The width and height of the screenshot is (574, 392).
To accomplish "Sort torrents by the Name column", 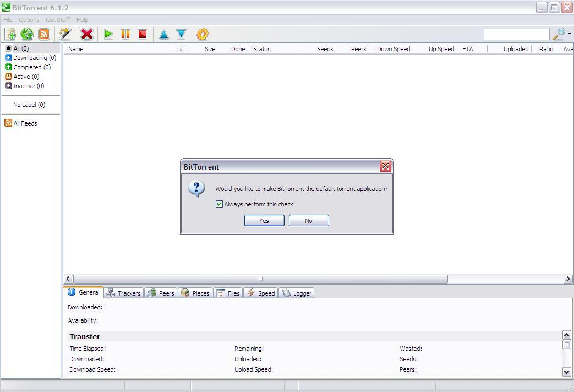I will click(119, 49).
